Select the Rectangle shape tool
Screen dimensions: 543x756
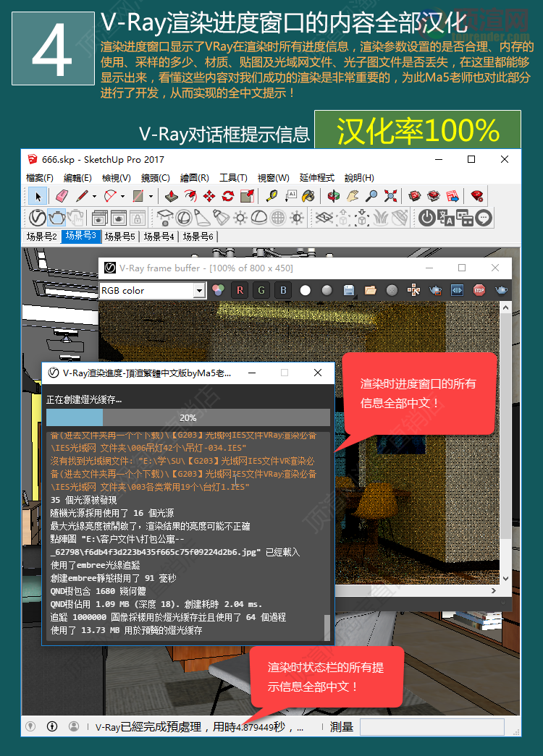138,196
